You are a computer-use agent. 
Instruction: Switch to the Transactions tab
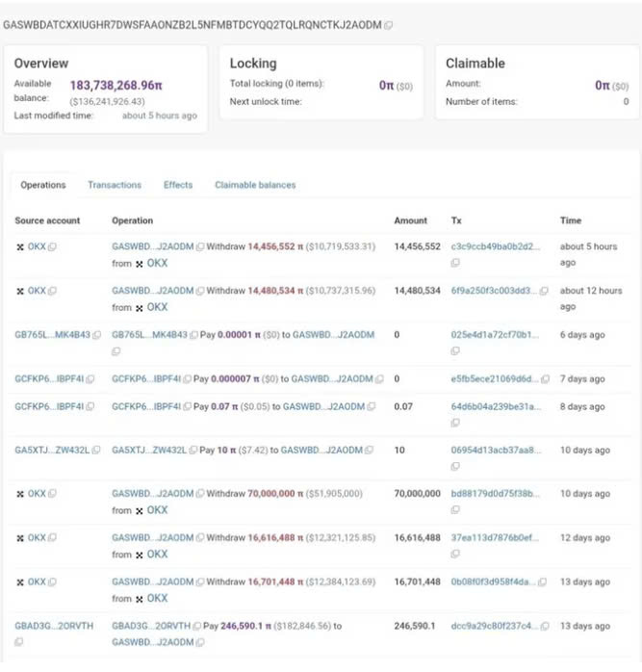coord(115,185)
